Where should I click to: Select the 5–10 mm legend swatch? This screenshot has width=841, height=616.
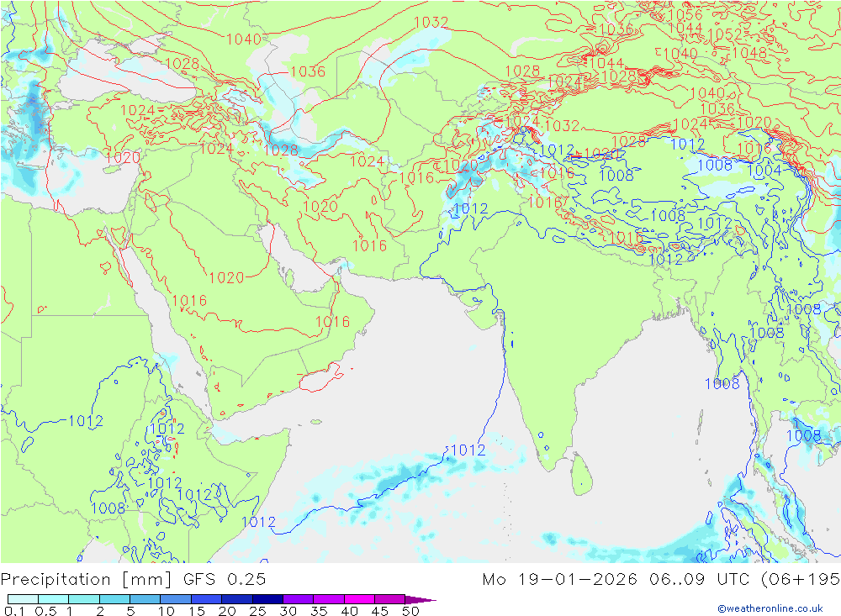145,599
